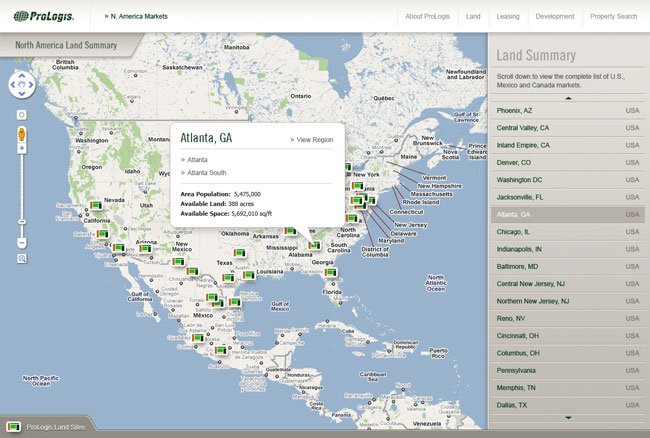The height and width of the screenshot is (438, 650).
Task: Click the marker above New York label
Action: tap(348, 167)
